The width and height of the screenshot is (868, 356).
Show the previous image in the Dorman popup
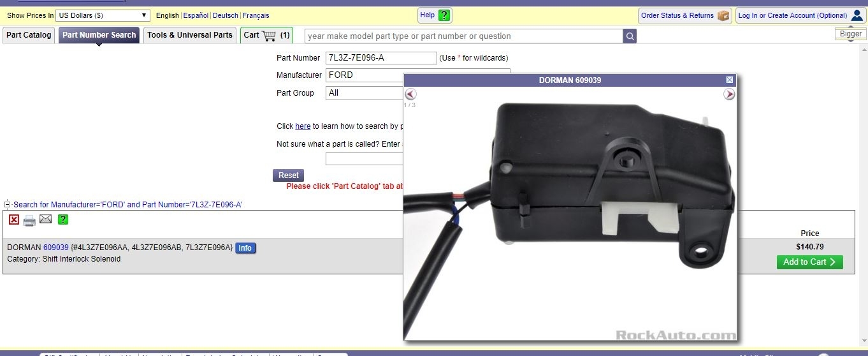click(x=410, y=94)
